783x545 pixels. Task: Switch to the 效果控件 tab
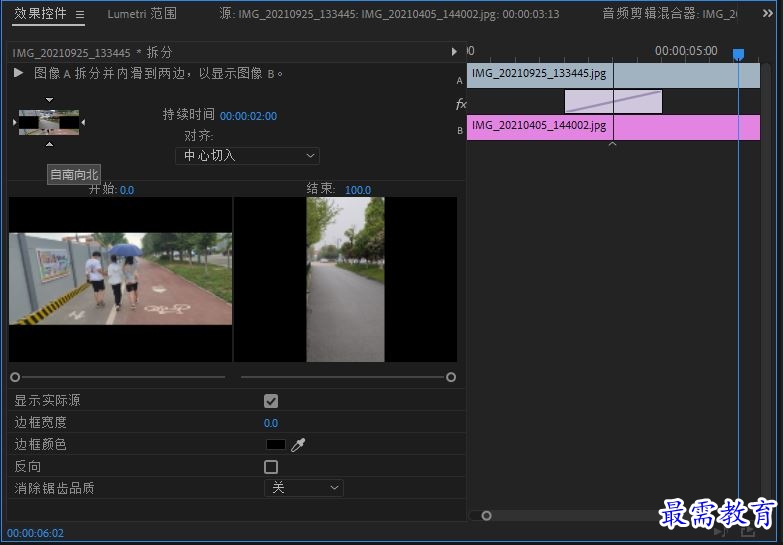pyautogui.click(x=40, y=13)
